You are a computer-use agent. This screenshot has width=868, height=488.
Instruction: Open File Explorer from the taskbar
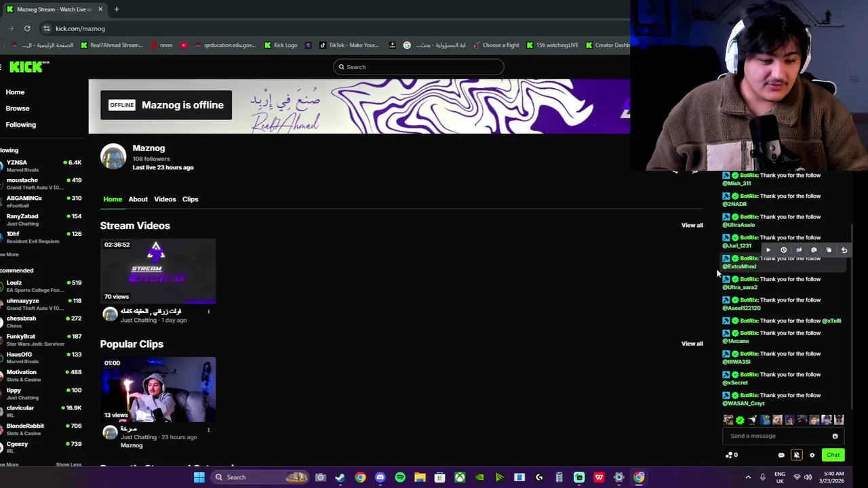(420, 477)
